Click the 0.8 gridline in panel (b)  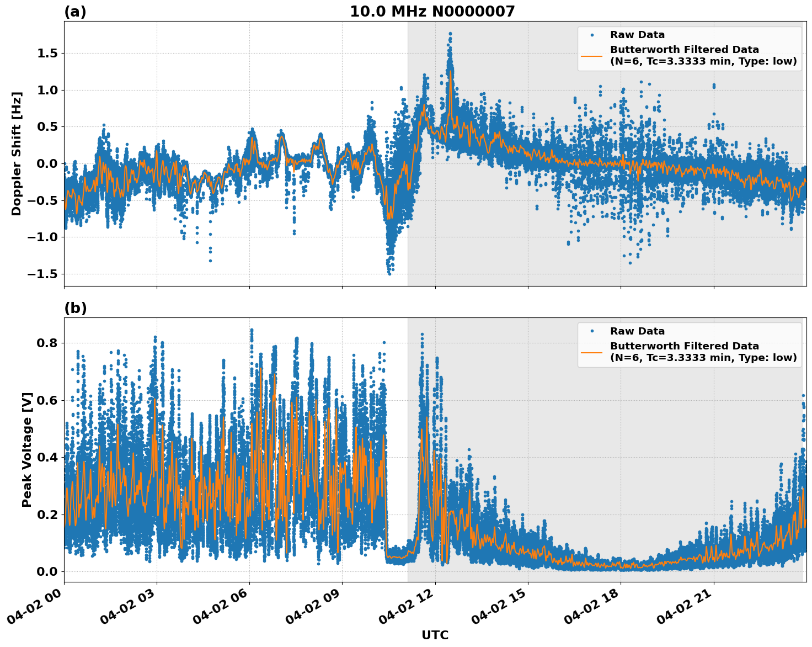click(331, 342)
